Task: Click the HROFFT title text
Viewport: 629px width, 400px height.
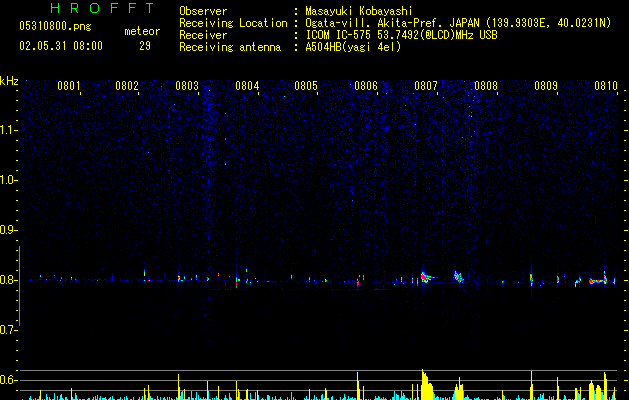Action: [103, 8]
